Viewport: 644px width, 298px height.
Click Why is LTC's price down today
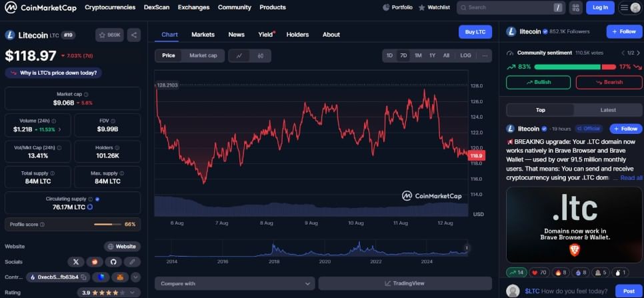point(53,73)
